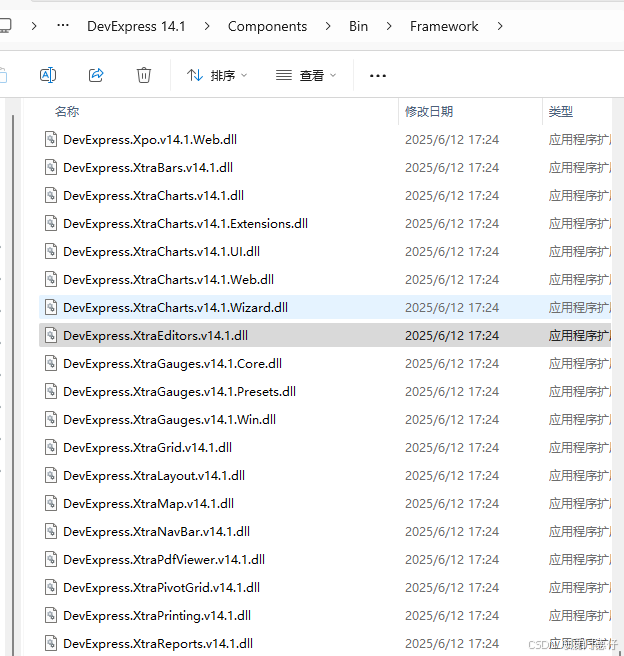The width and height of the screenshot is (624, 656).
Task: Expand the chevron after Framework
Action: [x=500, y=26]
